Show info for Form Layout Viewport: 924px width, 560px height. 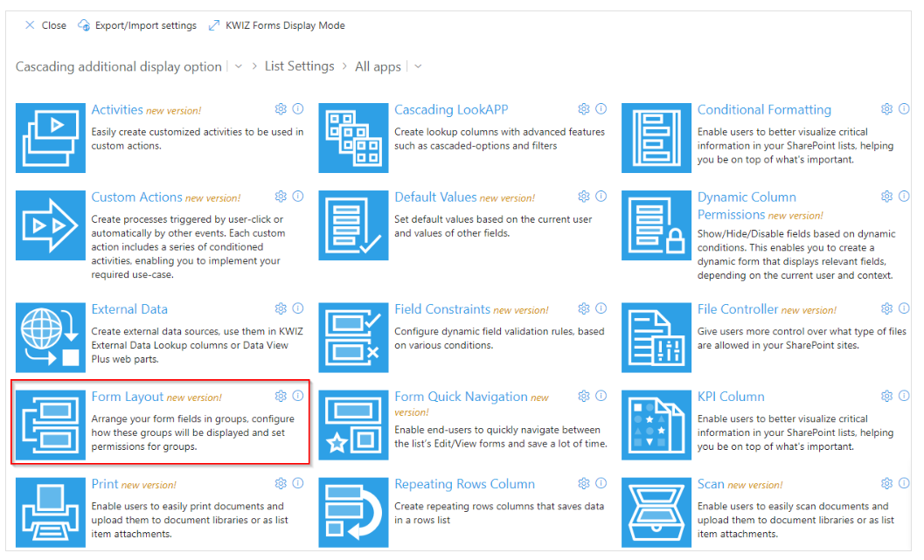point(298,396)
